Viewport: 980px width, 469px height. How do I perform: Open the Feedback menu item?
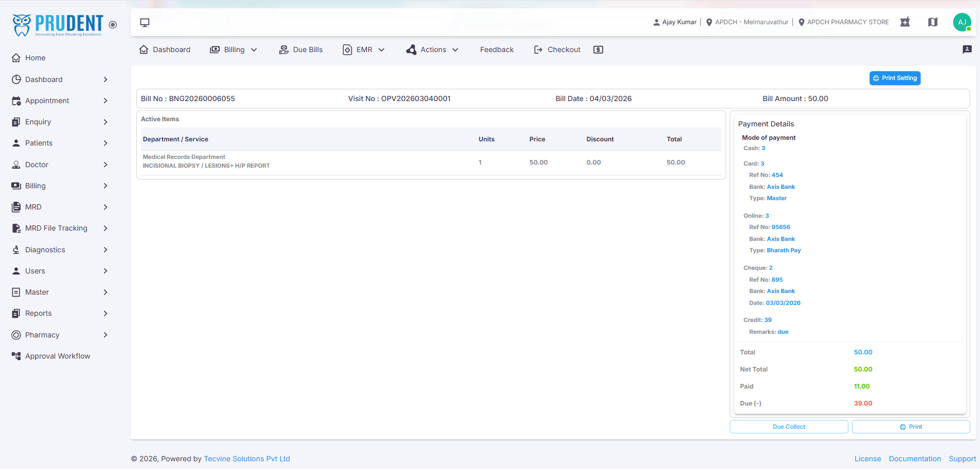(497, 50)
